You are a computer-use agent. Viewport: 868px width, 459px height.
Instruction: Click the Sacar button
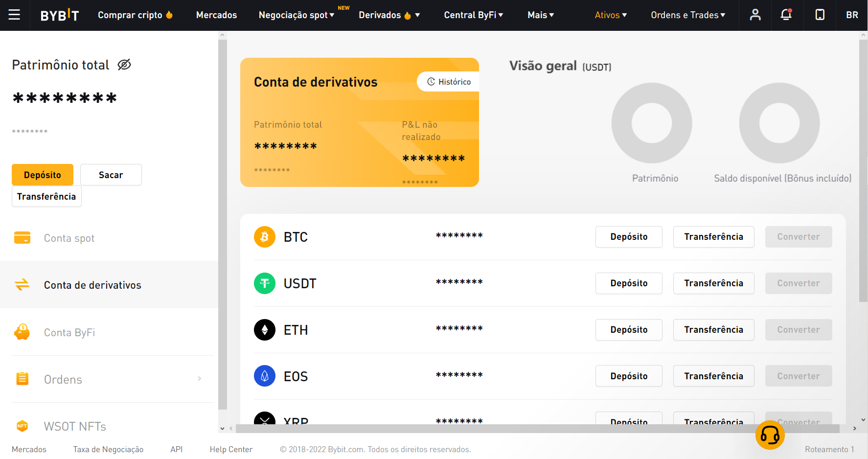coord(111,175)
